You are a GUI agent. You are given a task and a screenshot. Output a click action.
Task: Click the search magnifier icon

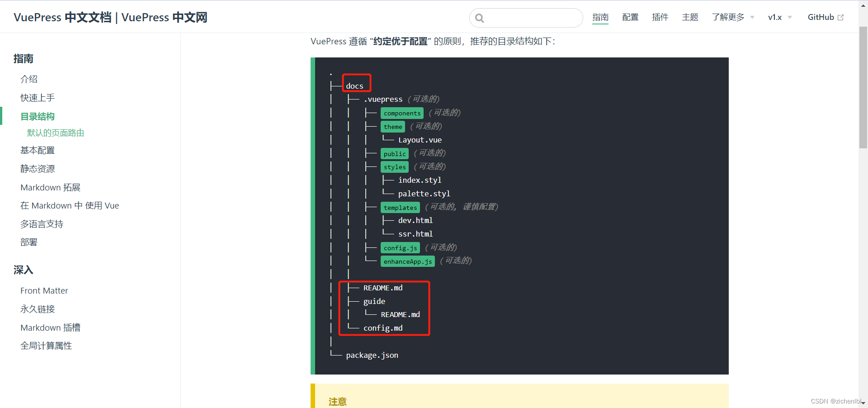(x=480, y=18)
